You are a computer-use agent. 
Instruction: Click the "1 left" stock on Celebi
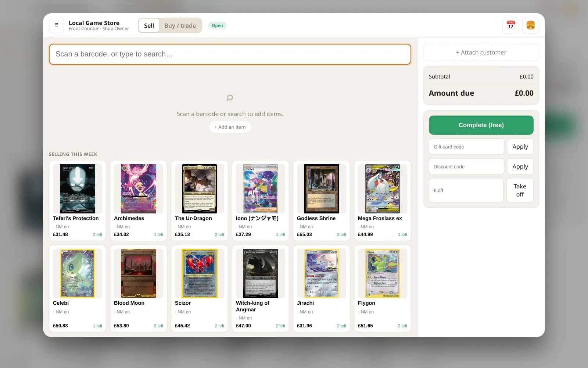click(x=97, y=326)
